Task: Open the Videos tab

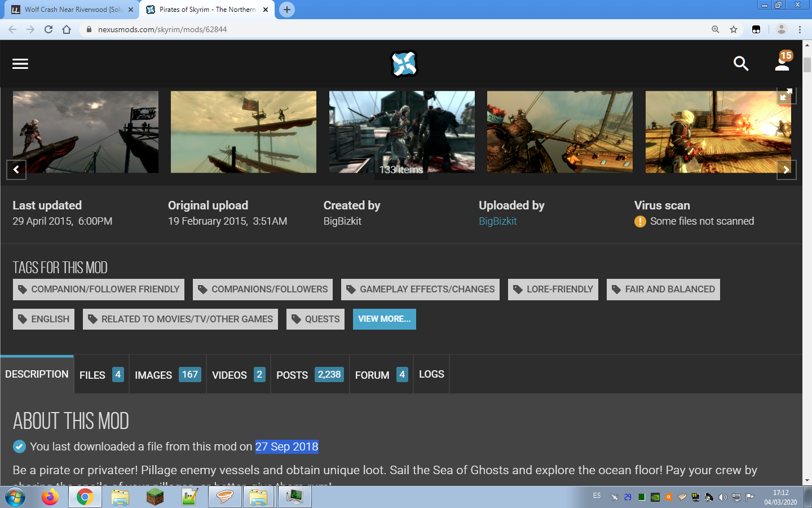Action: pos(239,375)
